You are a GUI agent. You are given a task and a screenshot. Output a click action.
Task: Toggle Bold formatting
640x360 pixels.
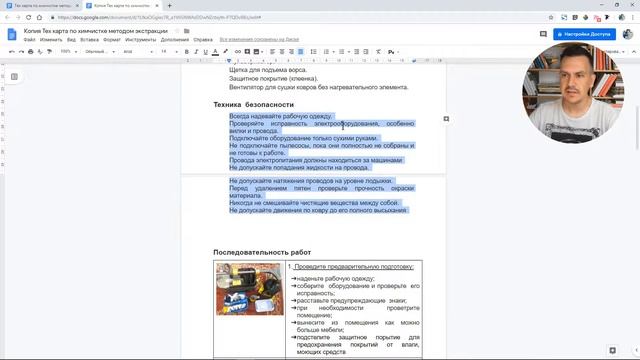pos(187,52)
